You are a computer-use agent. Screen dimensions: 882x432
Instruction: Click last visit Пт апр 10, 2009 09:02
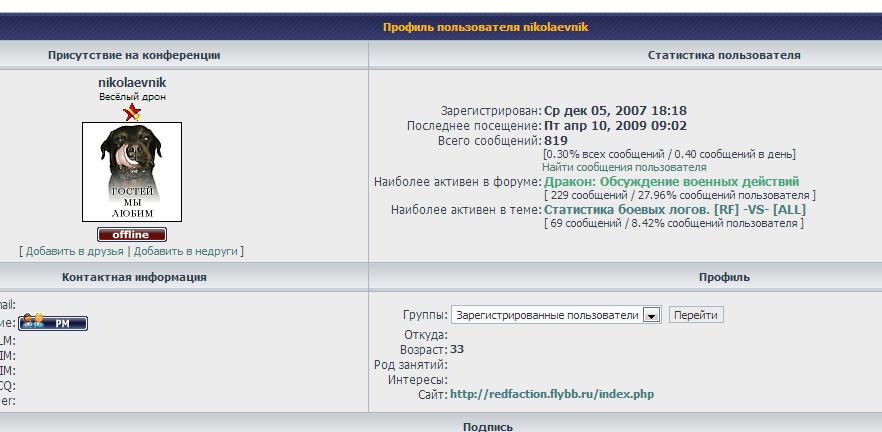click(x=615, y=125)
